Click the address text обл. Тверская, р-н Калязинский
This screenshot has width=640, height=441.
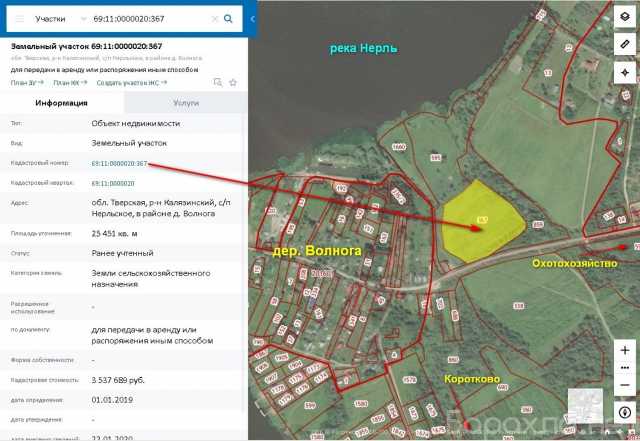click(161, 208)
